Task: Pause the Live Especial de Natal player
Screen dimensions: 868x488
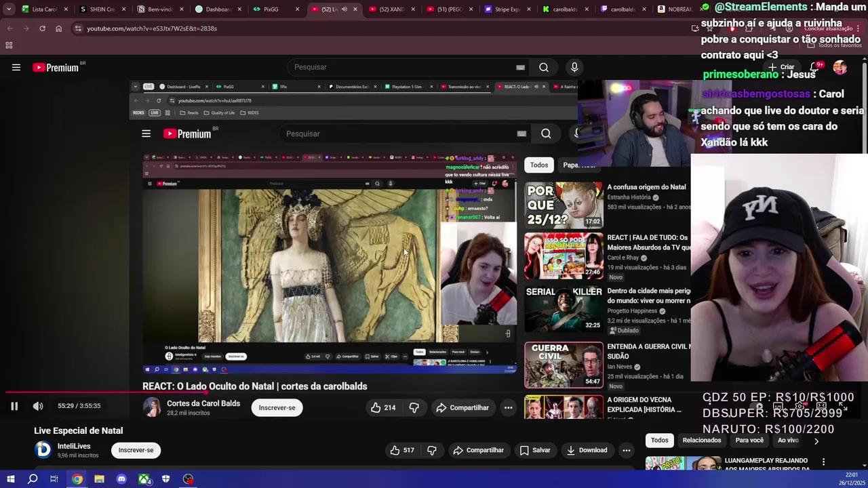Action: pos(14,406)
